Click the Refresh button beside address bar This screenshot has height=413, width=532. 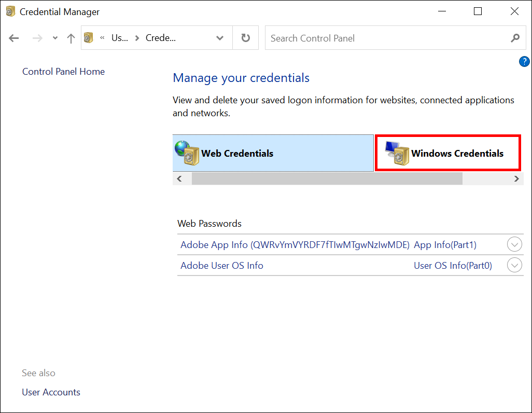pyautogui.click(x=246, y=38)
